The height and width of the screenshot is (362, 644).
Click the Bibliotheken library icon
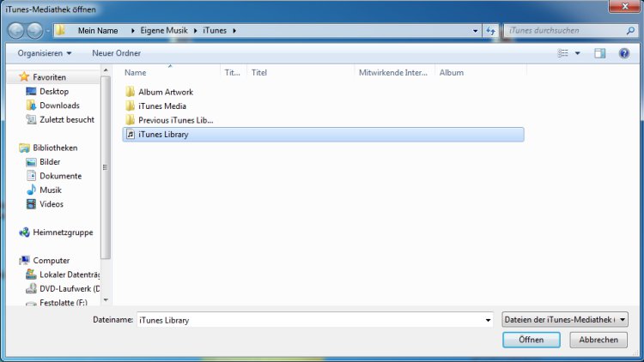[24, 148]
